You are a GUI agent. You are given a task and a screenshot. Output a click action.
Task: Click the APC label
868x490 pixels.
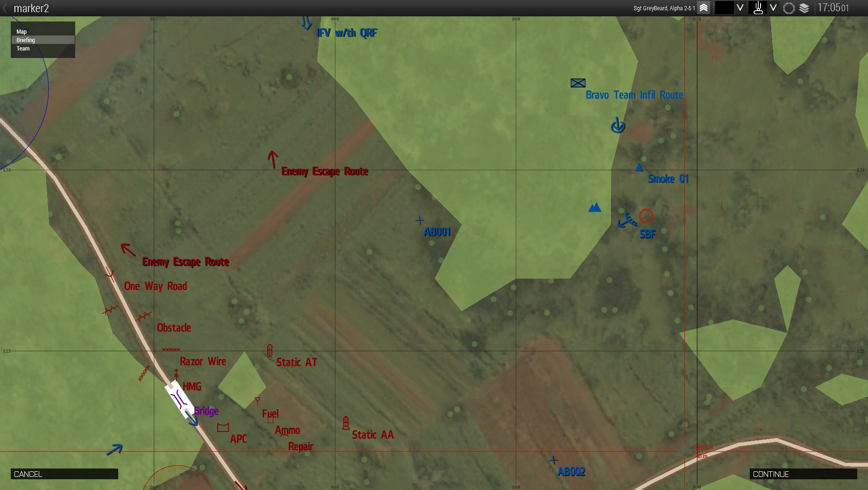(238, 439)
